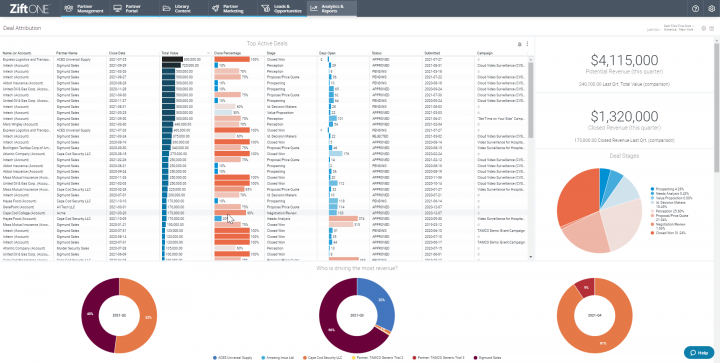The image size is (720, 363).
Task: Open the help question-mark icon in top bar
Action: [696, 8]
